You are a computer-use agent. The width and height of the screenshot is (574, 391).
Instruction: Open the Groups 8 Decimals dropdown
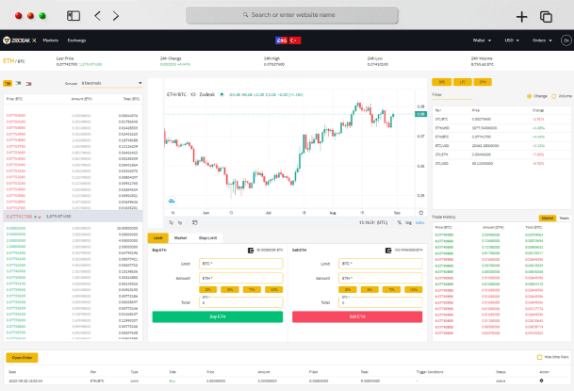tap(112, 83)
